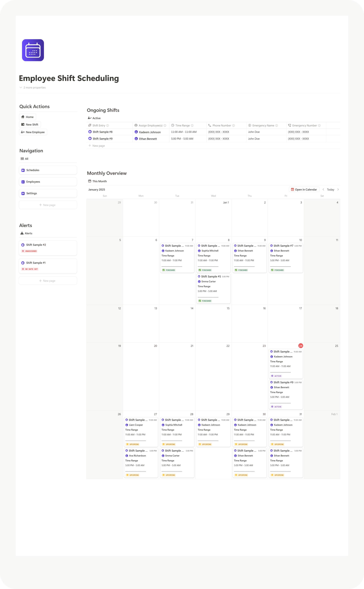Click the New Employee quick action
The image size is (364, 589).
click(x=33, y=132)
